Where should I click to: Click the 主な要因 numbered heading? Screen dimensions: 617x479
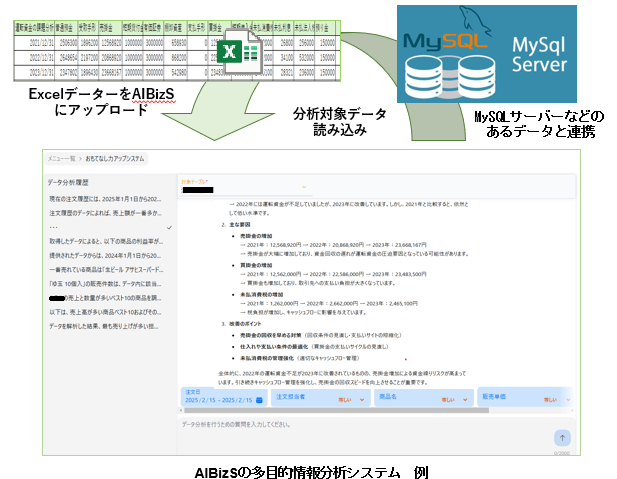240,225
